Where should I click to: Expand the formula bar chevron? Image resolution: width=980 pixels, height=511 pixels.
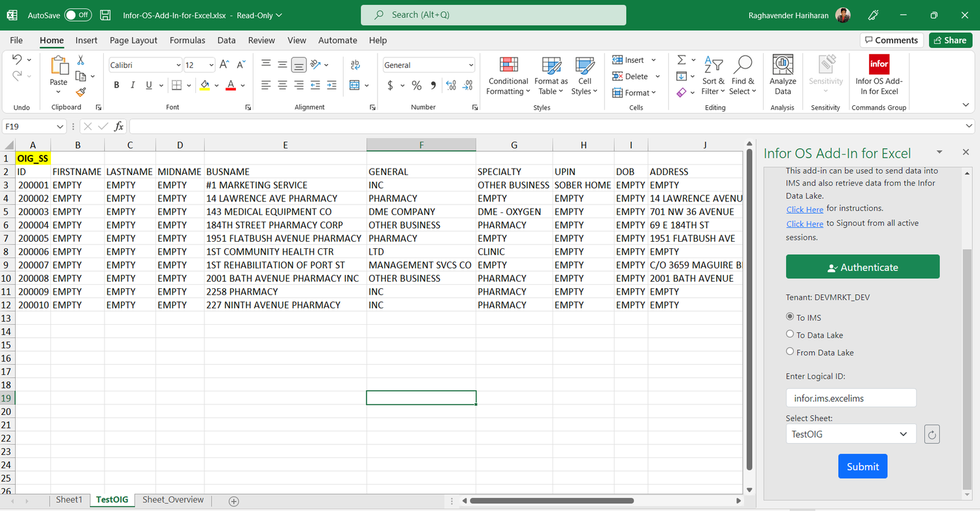969,126
